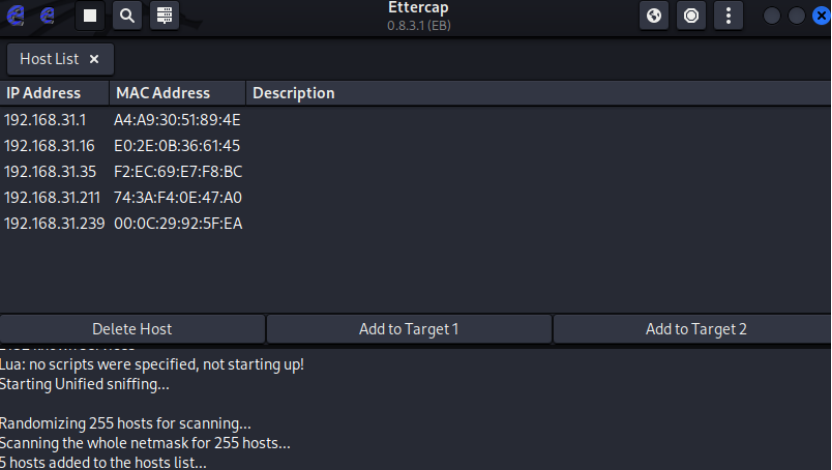Click the first Ettercap logo icon

click(15, 15)
